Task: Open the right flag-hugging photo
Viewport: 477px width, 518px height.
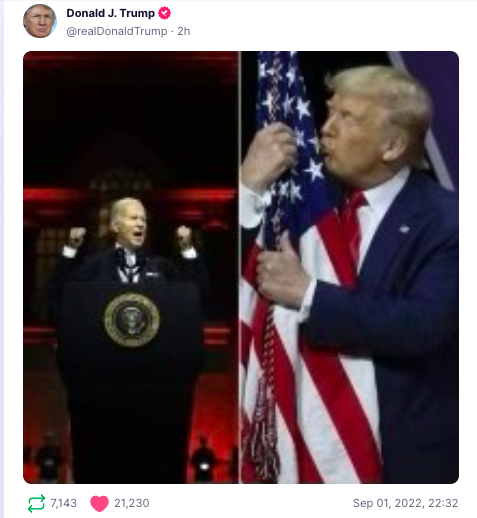Action: (x=350, y=267)
